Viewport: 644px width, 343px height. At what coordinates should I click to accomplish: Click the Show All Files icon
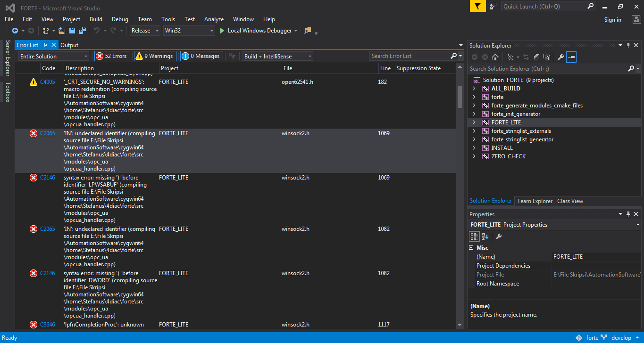tap(547, 57)
